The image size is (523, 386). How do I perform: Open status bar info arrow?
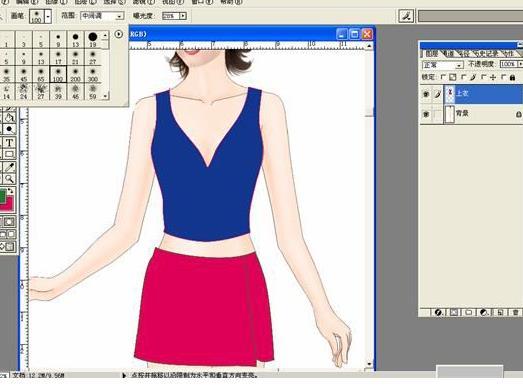click(124, 375)
